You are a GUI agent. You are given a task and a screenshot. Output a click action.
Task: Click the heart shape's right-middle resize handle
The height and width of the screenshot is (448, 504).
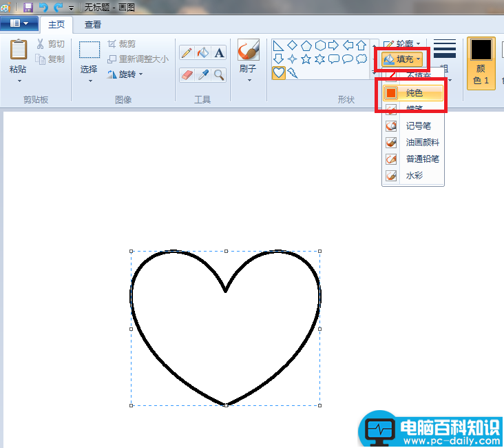click(320, 329)
